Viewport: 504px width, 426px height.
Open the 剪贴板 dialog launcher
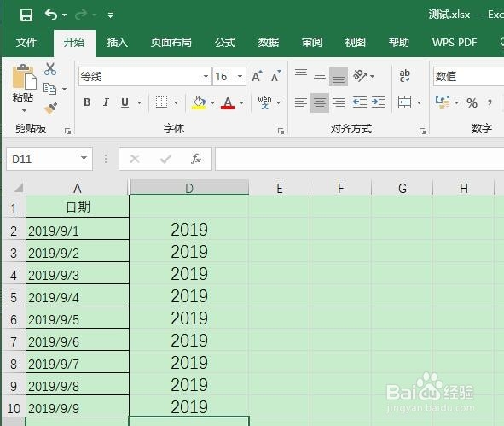[x=67, y=131]
